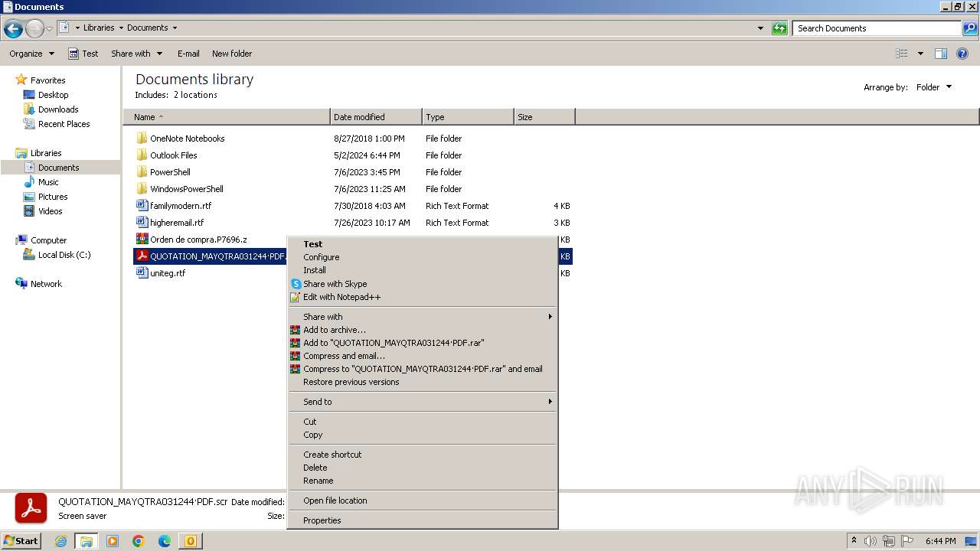Click the New folder toolbar button
The width and height of the screenshot is (980, 551).
(232, 54)
